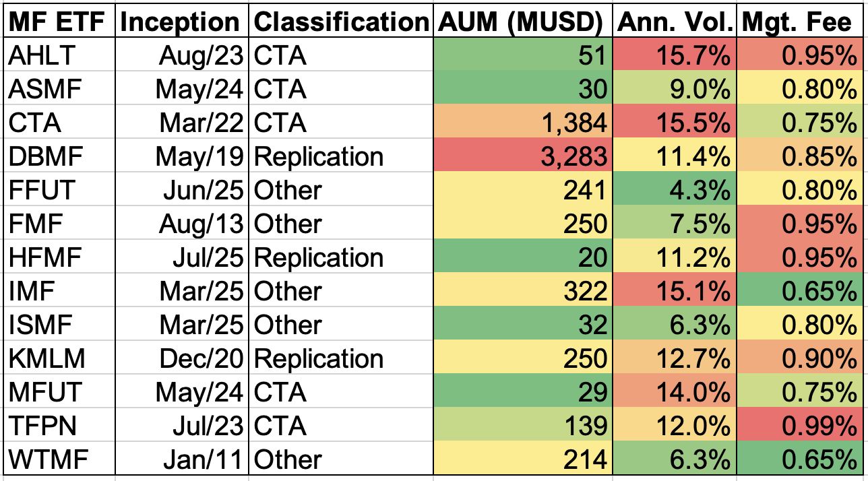Viewport: 868px width, 481px height.
Task: Click the Ann. Vol. header cell
Action: pyautogui.click(x=675, y=23)
